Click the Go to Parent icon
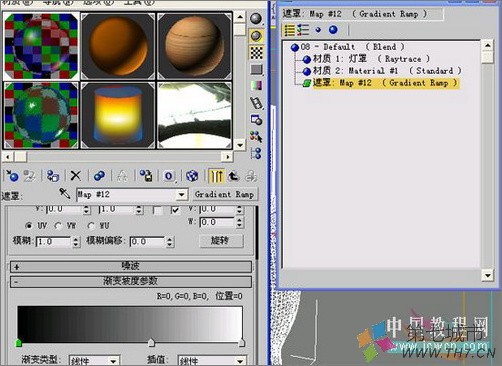 (x=234, y=176)
